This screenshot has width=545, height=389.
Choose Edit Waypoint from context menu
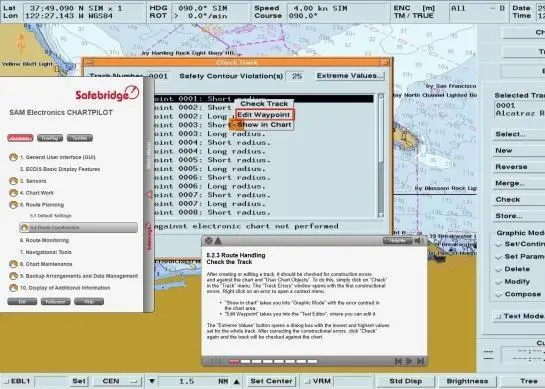click(x=265, y=115)
